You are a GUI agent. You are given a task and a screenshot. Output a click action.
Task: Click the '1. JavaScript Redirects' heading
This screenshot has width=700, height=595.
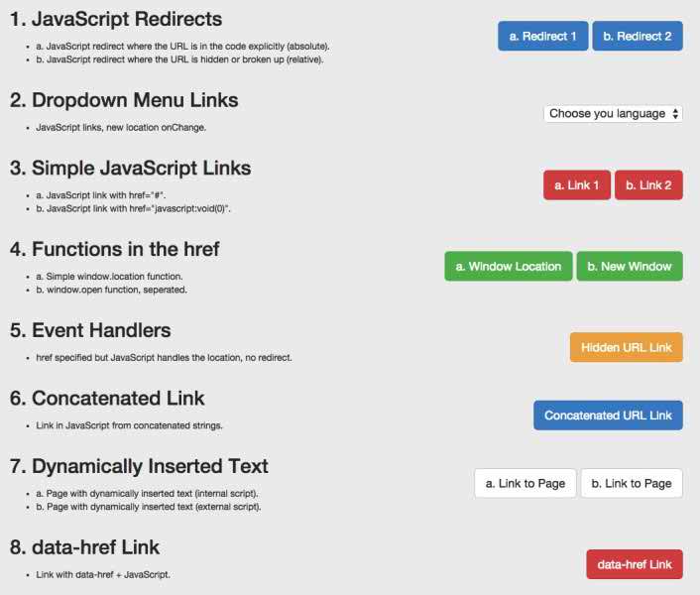tap(116, 19)
